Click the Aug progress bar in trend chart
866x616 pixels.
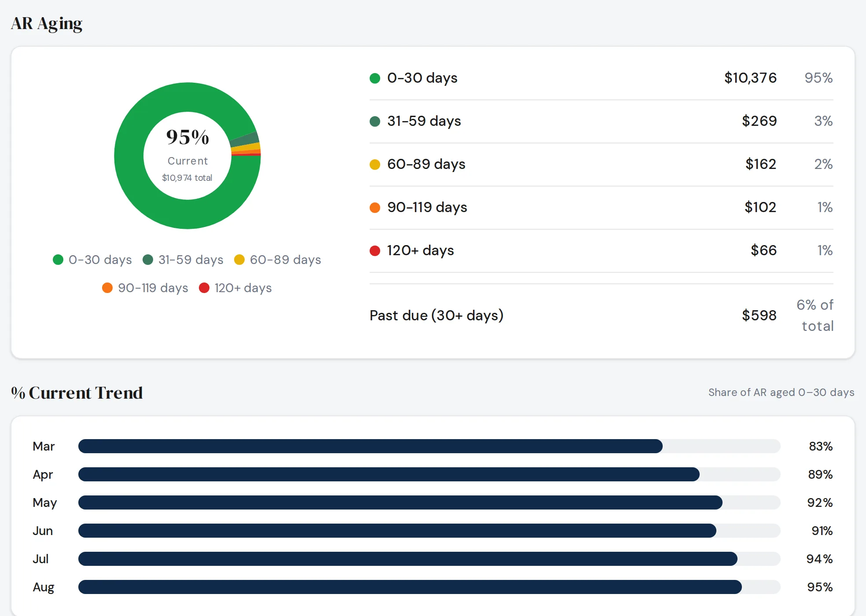[x=429, y=587]
